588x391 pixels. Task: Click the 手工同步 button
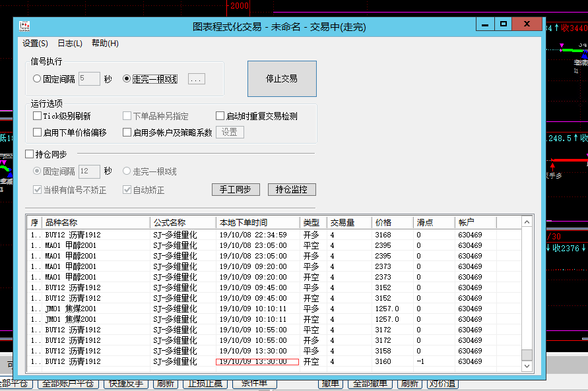pos(236,189)
